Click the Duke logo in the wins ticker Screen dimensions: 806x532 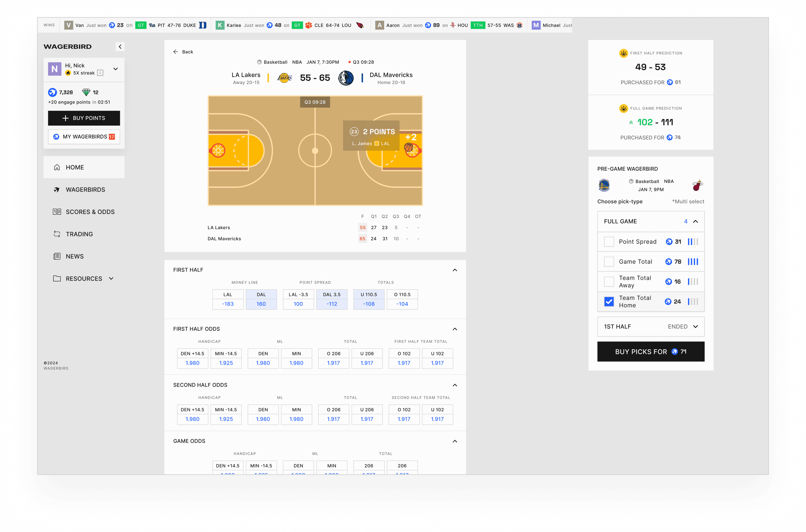coord(203,25)
